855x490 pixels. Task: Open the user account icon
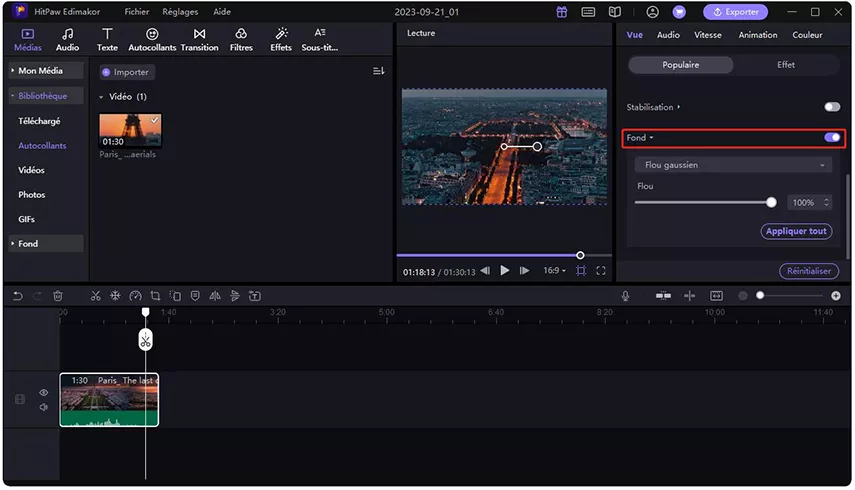(652, 12)
